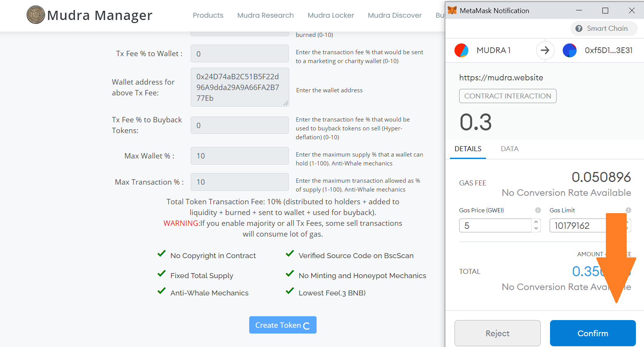Viewport: 644px width, 347px height.
Task: Open the Mudra Discover nav item
Action: pos(395,15)
